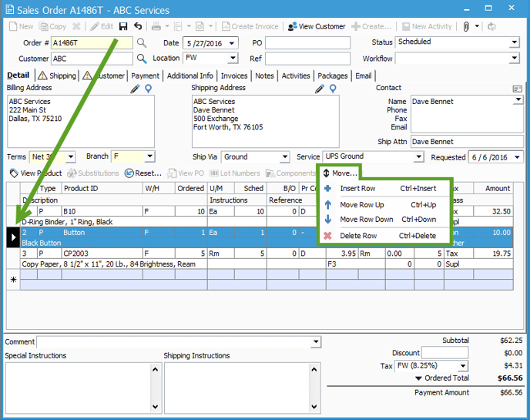Click Reset... button in grid toolbar
530x420 pixels.
tap(143, 173)
